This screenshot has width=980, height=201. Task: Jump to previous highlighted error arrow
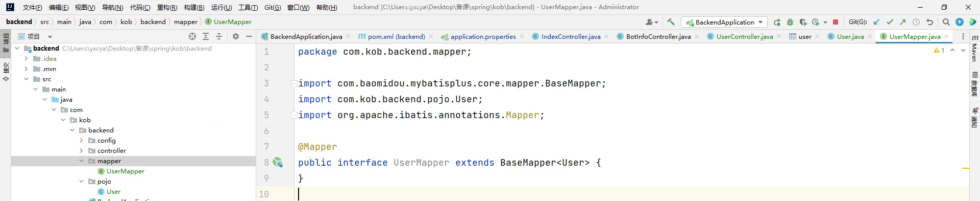pyautogui.click(x=952, y=50)
